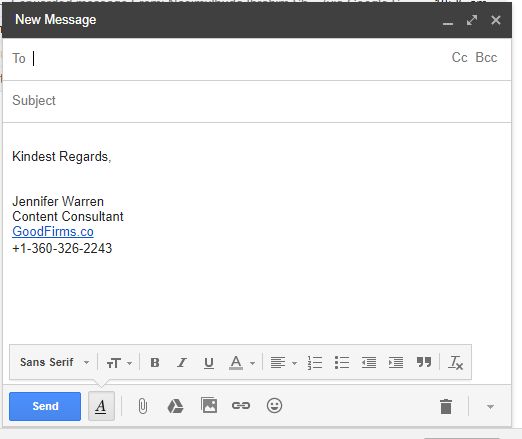Add Cc recipients
This screenshot has height=439, width=522.
click(459, 58)
